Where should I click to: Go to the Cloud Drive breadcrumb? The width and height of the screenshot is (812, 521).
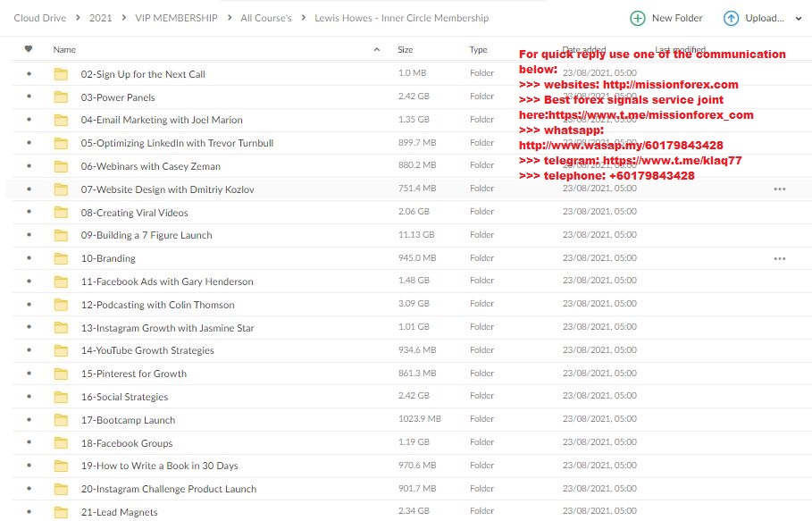click(x=40, y=18)
